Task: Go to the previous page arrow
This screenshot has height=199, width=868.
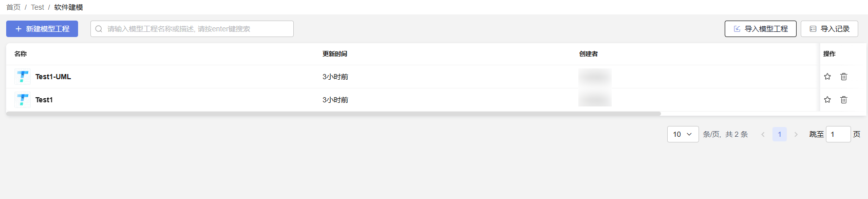Action: click(x=763, y=134)
